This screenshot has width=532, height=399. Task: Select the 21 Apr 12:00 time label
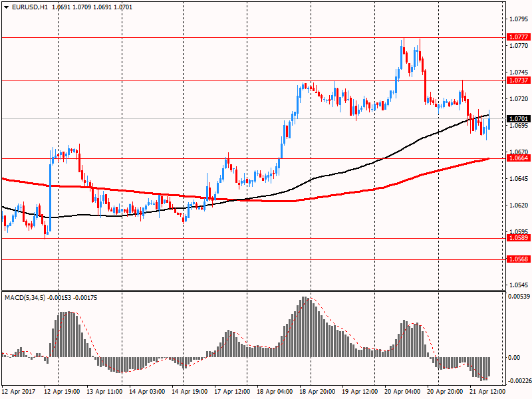tap(487, 391)
